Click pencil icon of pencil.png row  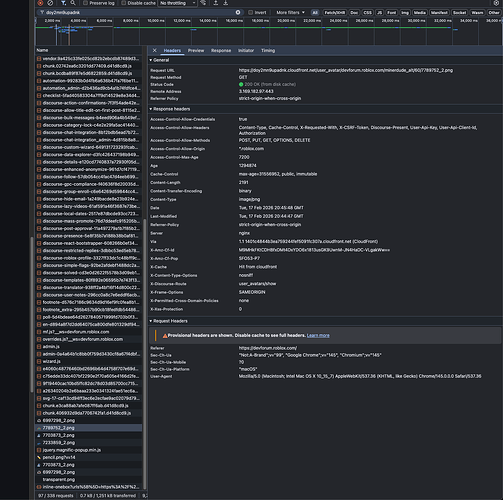point(39,457)
